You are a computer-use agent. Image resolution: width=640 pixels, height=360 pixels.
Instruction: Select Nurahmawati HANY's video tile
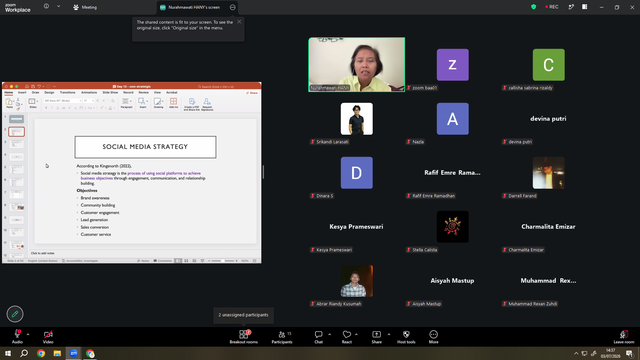357,64
